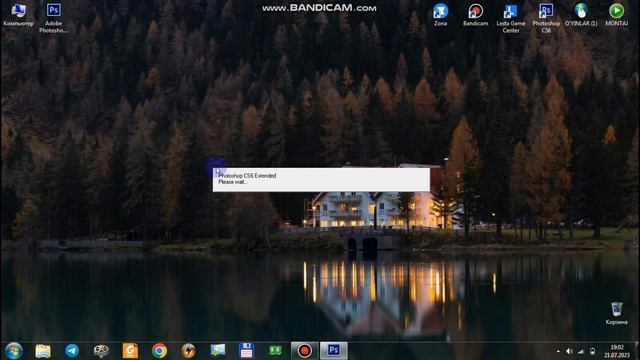Open the network signal tray icon
The width and height of the screenshot is (640, 360).
(581, 351)
